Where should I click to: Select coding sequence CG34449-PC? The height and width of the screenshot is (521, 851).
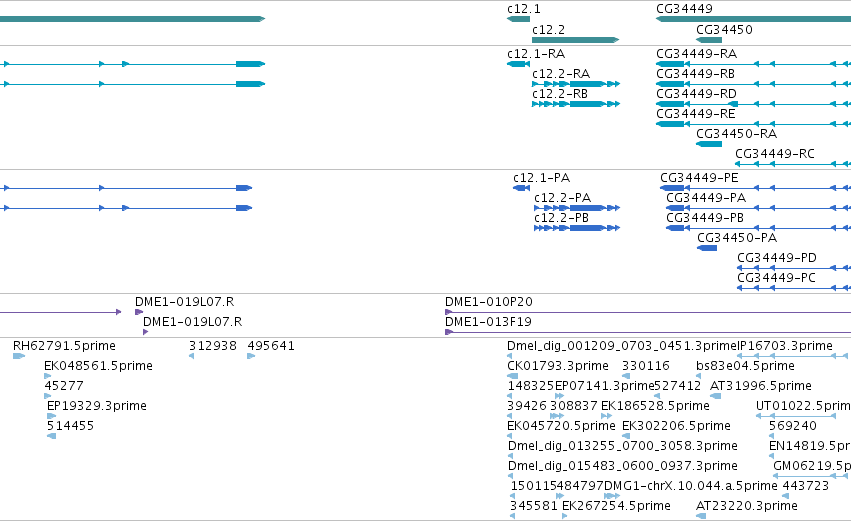(x=794, y=288)
